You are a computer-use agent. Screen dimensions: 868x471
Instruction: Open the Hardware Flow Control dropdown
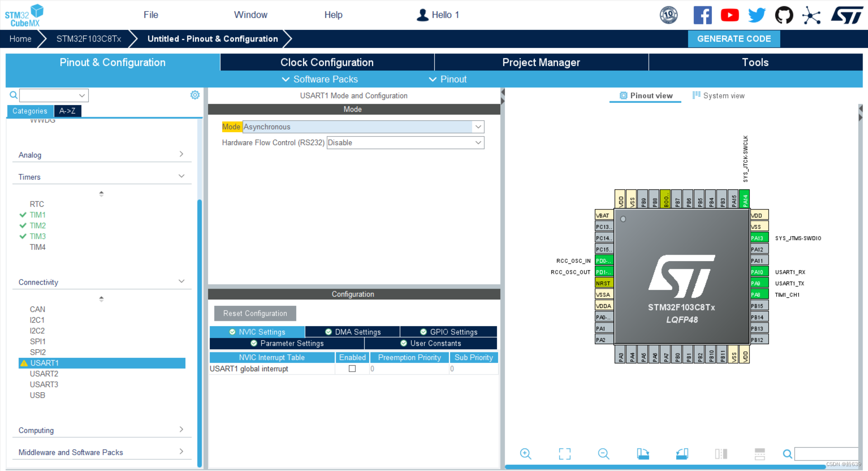[405, 143]
